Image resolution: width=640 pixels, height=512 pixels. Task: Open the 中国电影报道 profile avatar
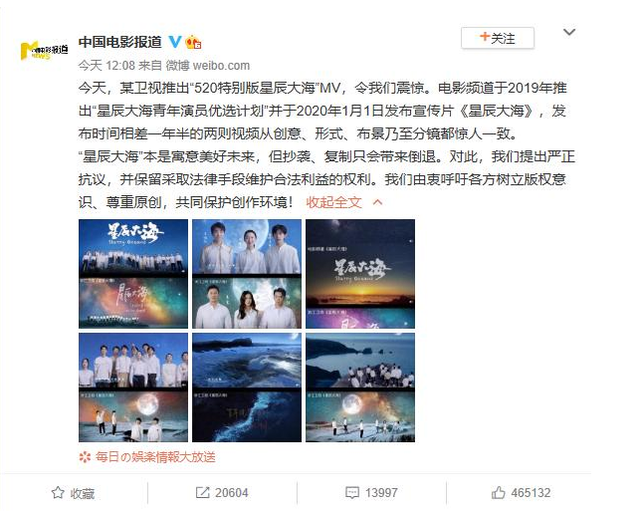[x=44, y=51]
